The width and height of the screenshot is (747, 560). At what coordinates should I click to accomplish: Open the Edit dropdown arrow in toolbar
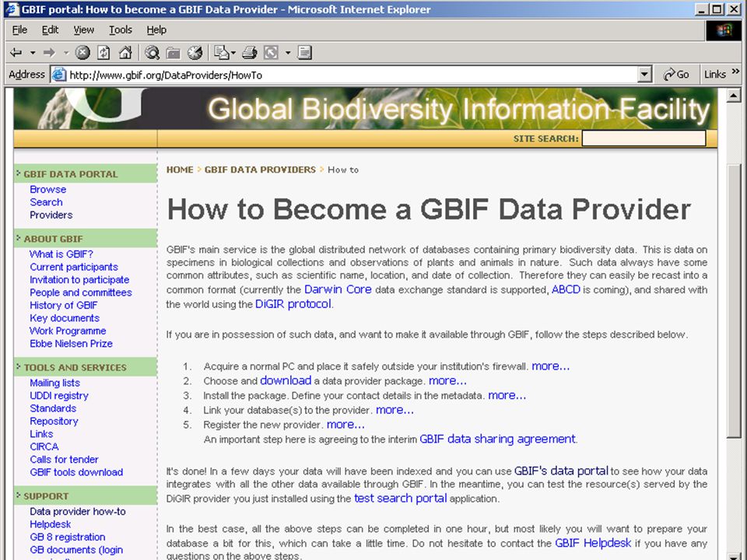pyautogui.click(x=287, y=52)
